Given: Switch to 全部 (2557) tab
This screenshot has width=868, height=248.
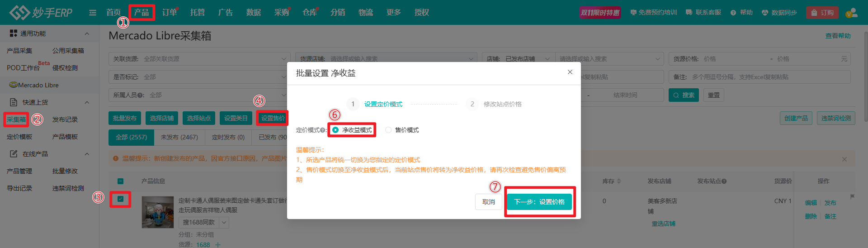Looking at the screenshot, I should click(x=131, y=137).
